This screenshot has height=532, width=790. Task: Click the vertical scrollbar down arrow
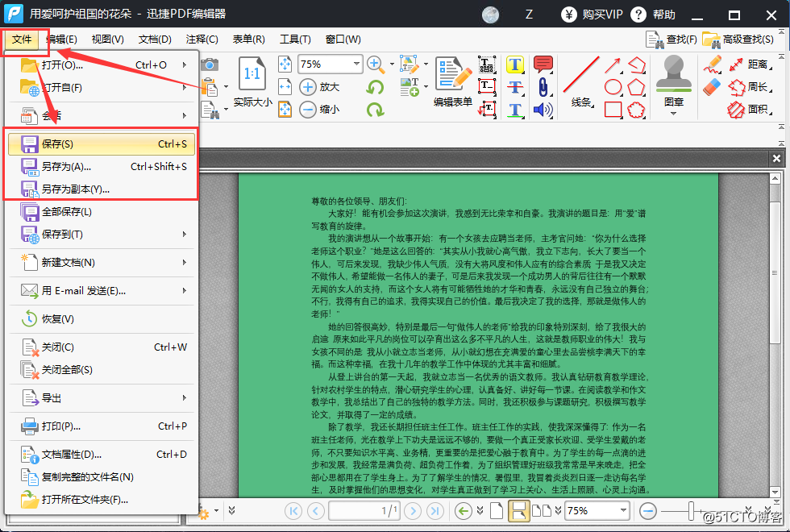[x=775, y=492]
